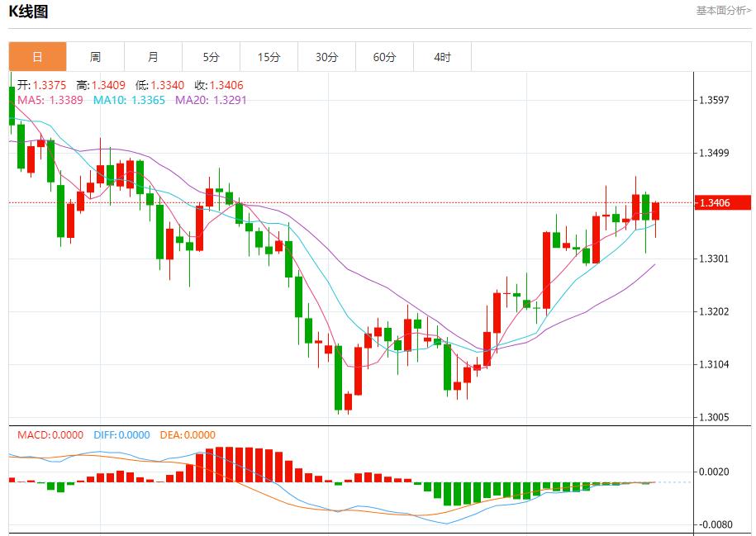This screenshot has height=536, width=756.
Task: Click the 1.3597 price axis label
Action: (x=714, y=101)
